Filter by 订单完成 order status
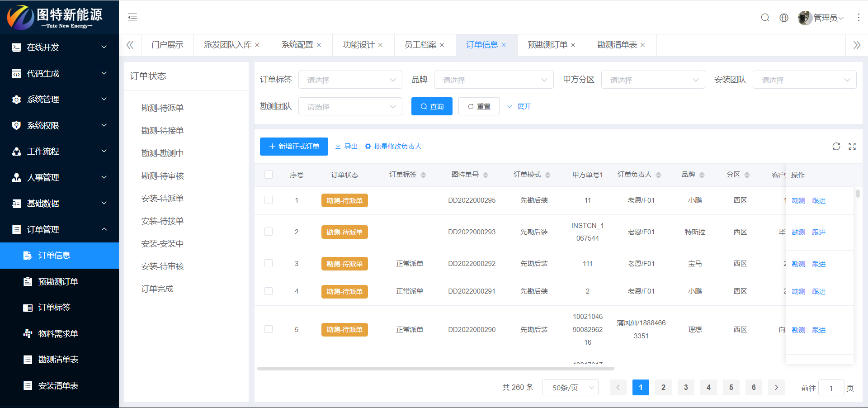The image size is (868, 408). point(157,289)
